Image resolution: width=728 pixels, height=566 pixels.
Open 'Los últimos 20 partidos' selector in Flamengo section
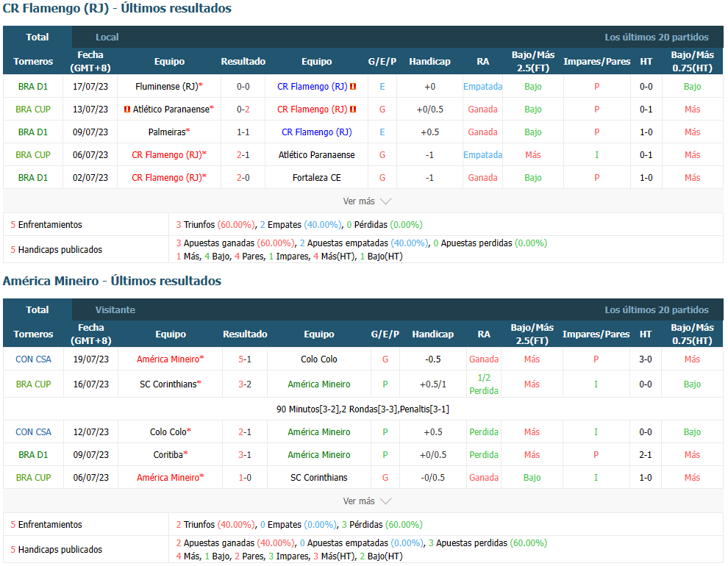click(657, 37)
